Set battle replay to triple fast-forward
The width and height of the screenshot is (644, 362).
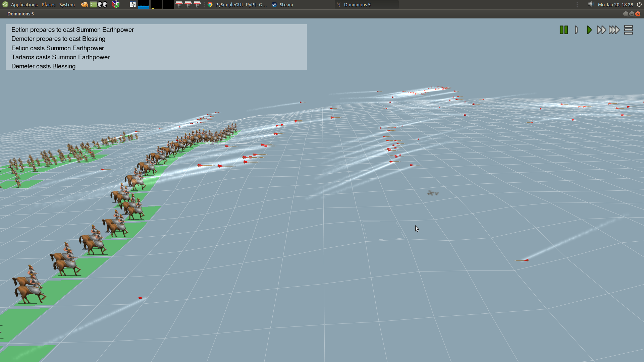point(614,30)
